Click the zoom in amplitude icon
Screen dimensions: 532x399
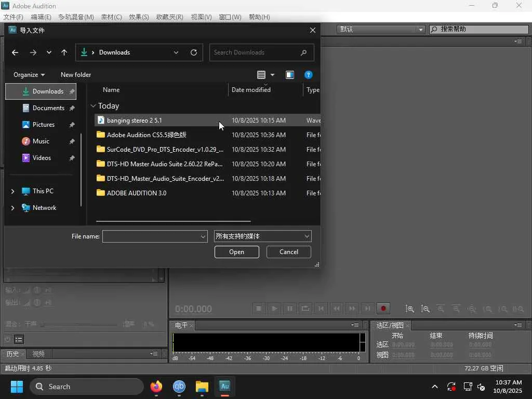[x=410, y=309]
